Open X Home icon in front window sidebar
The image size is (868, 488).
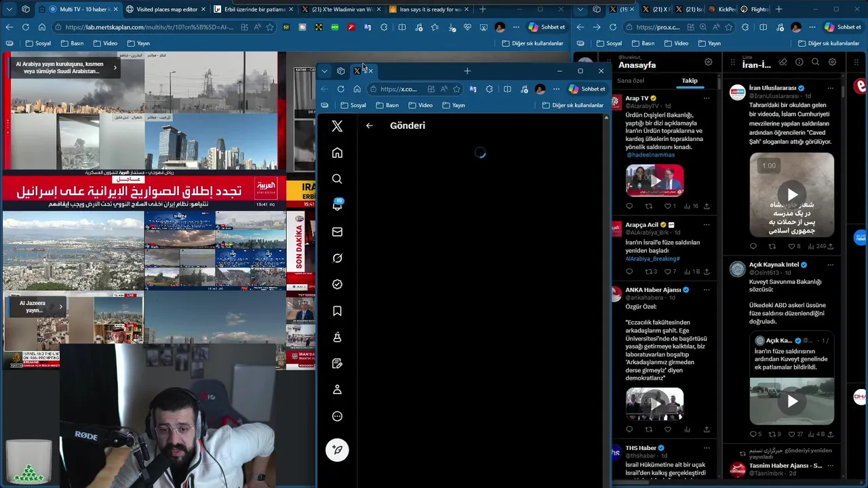pos(337,152)
